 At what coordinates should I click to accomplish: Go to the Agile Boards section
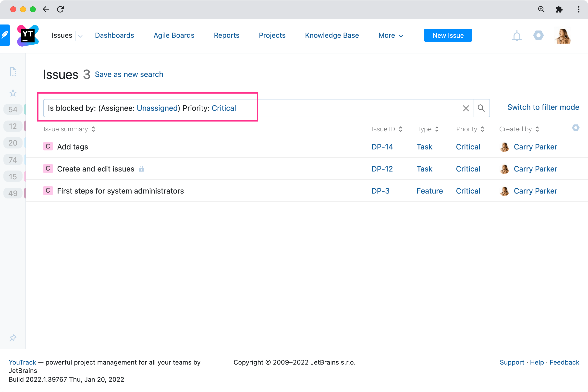(x=174, y=35)
